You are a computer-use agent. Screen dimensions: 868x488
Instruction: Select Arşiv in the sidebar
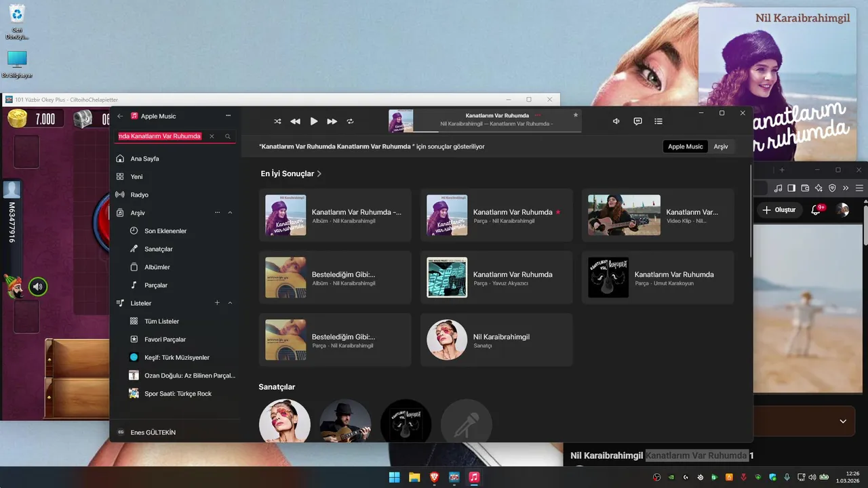tap(138, 213)
